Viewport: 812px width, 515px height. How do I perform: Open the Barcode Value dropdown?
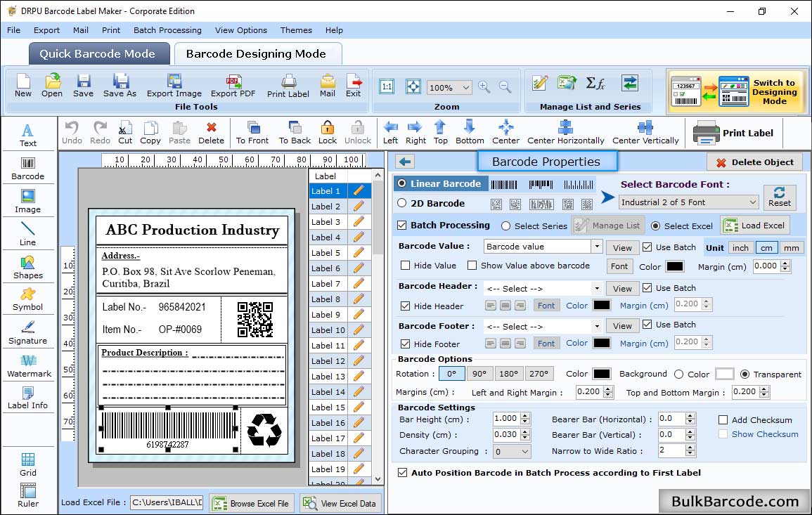[x=597, y=247]
